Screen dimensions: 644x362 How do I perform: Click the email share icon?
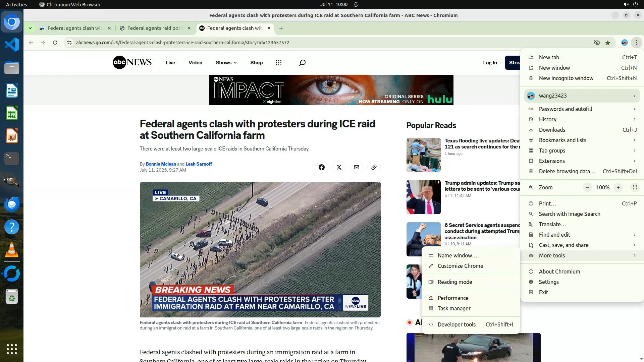[356, 167]
